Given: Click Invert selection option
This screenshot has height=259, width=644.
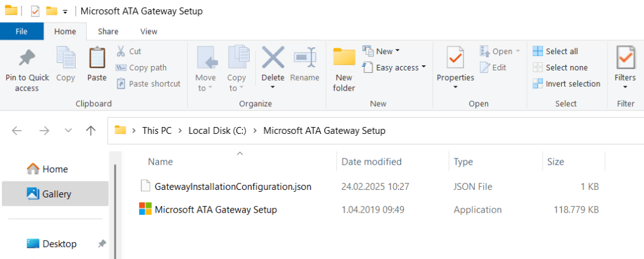Looking at the screenshot, I should pyautogui.click(x=566, y=84).
